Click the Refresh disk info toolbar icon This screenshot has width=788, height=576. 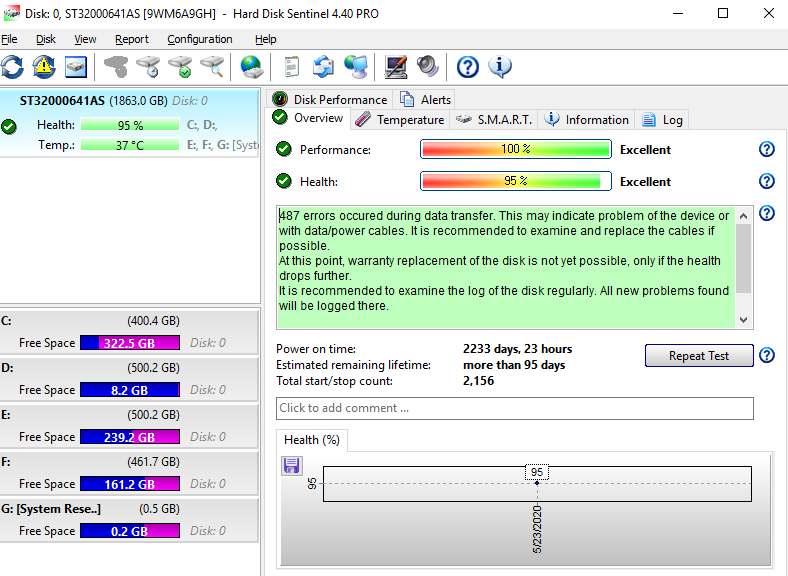12,67
